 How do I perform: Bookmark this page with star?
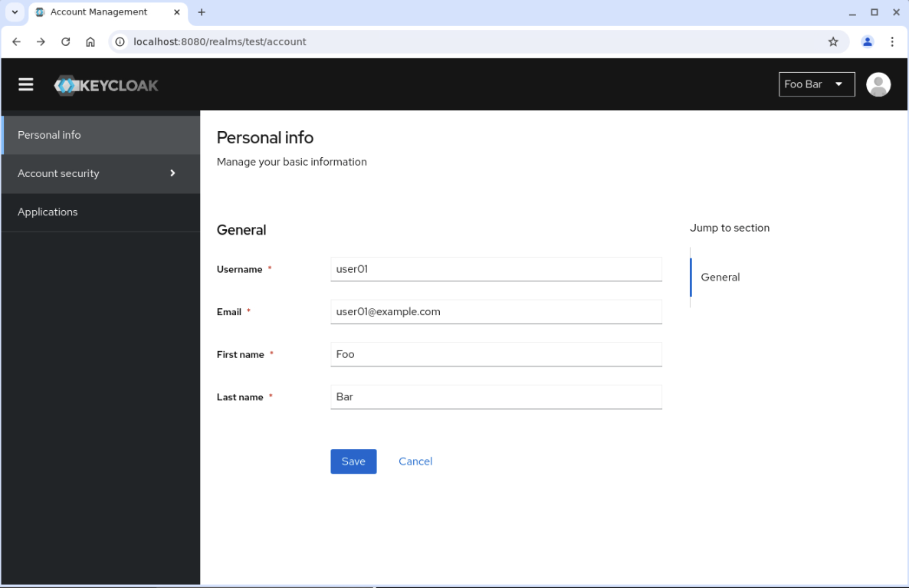[832, 41]
